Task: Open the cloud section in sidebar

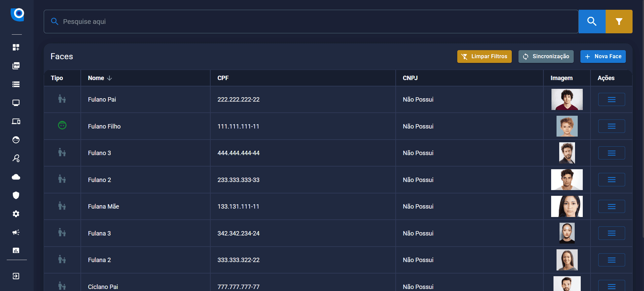Action: [x=16, y=177]
